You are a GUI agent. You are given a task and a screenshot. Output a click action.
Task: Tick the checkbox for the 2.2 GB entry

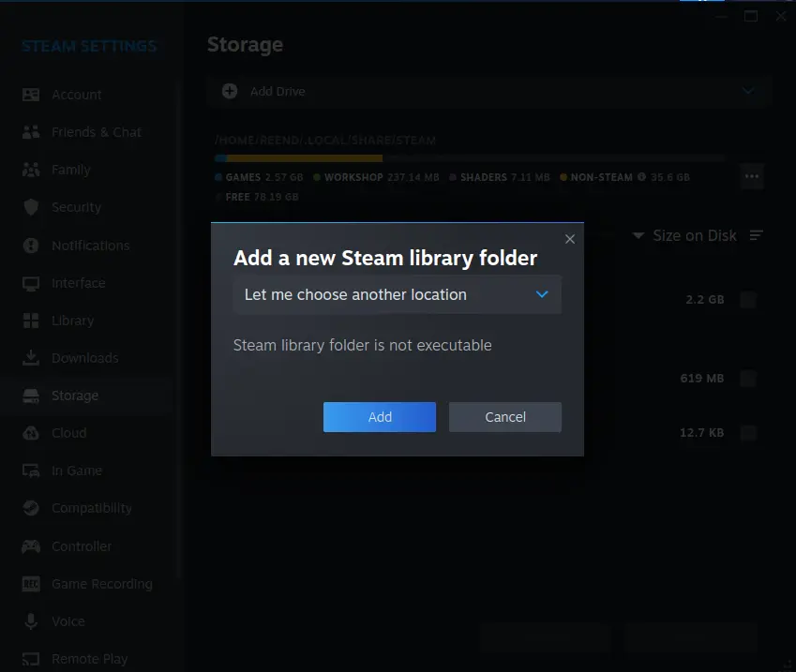tap(748, 300)
